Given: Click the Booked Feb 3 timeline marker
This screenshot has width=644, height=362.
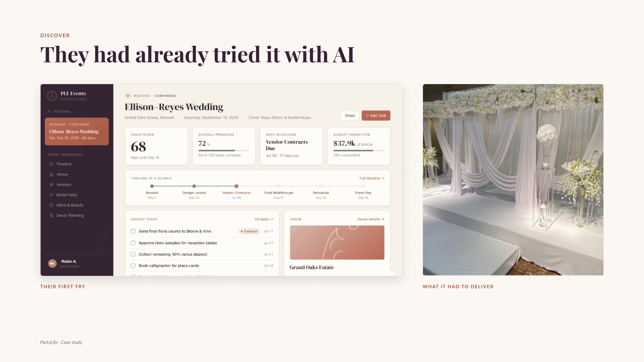Looking at the screenshot, I should (x=152, y=186).
